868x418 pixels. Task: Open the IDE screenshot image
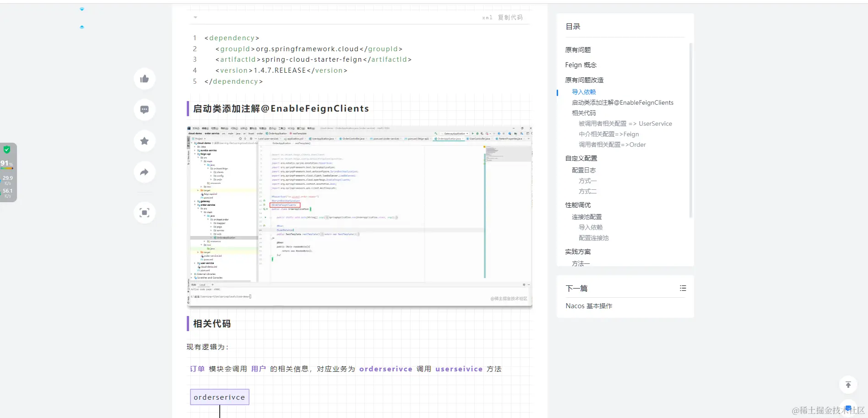point(359,216)
